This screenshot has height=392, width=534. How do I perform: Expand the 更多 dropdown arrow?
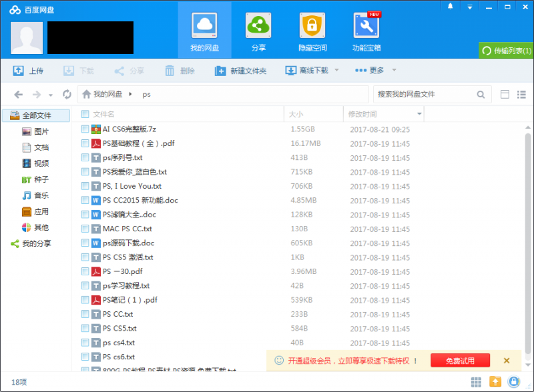tap(394, 70)
